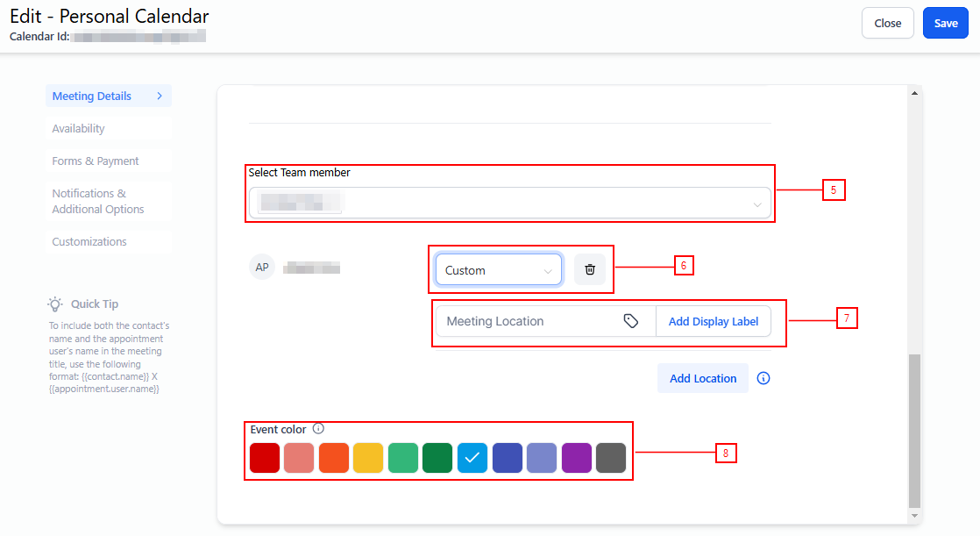Save the calendar changes
Screen dimensions: 980x536
946,23
